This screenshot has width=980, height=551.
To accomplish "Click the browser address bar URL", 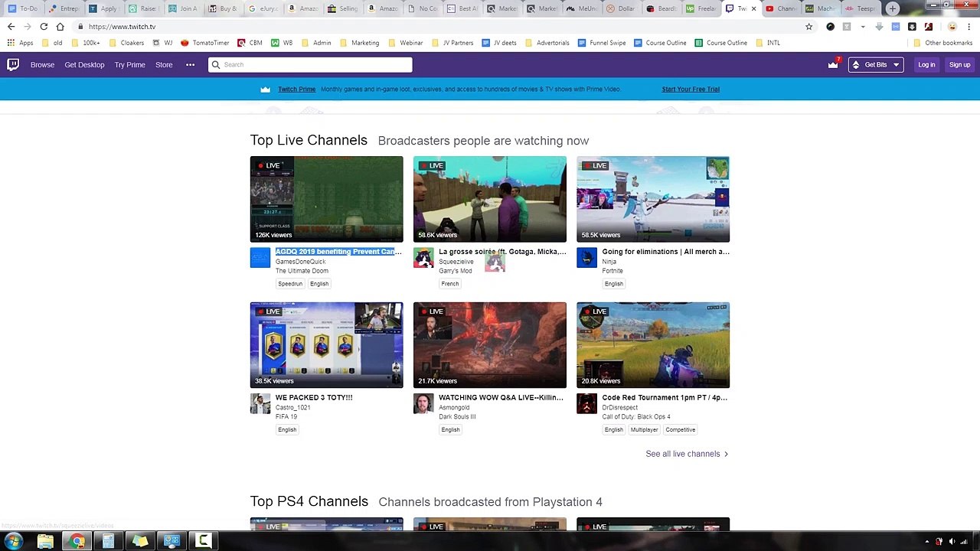I will (x=122, y=26).
